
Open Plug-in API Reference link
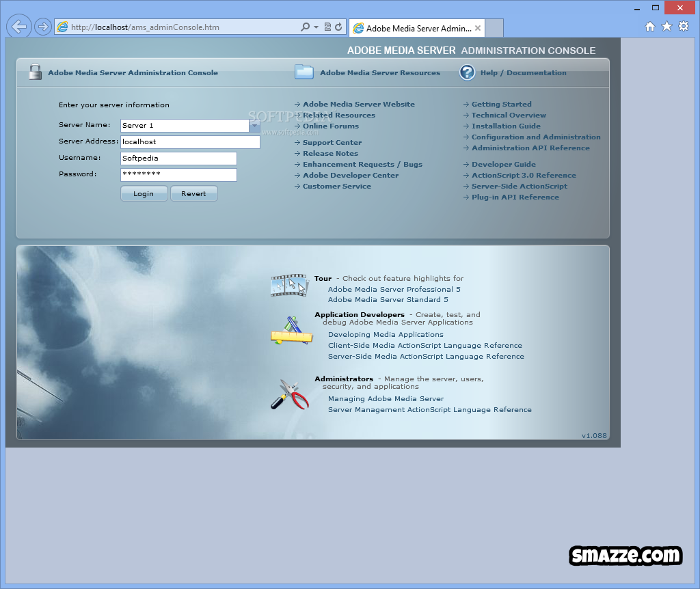click(x=515, y=197)
